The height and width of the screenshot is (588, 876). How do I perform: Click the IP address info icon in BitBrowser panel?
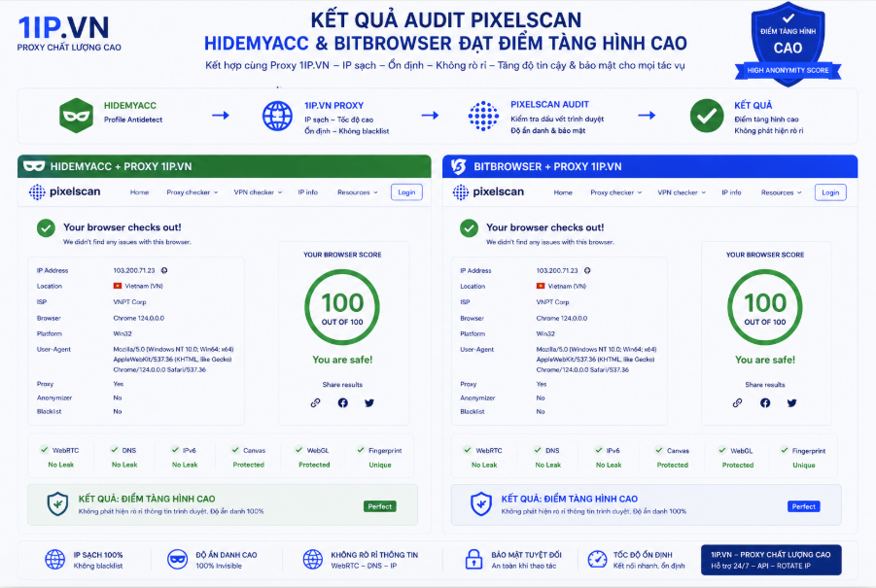click(x=587, y=270)
